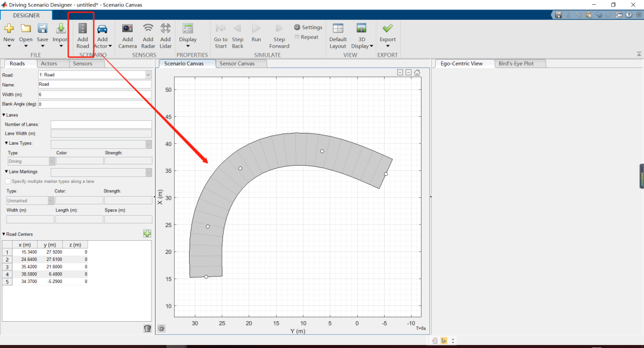Click the Add Lidar sensor icon
The width and height of the screenshot is (644, 348).
click(x=166, y=28)
